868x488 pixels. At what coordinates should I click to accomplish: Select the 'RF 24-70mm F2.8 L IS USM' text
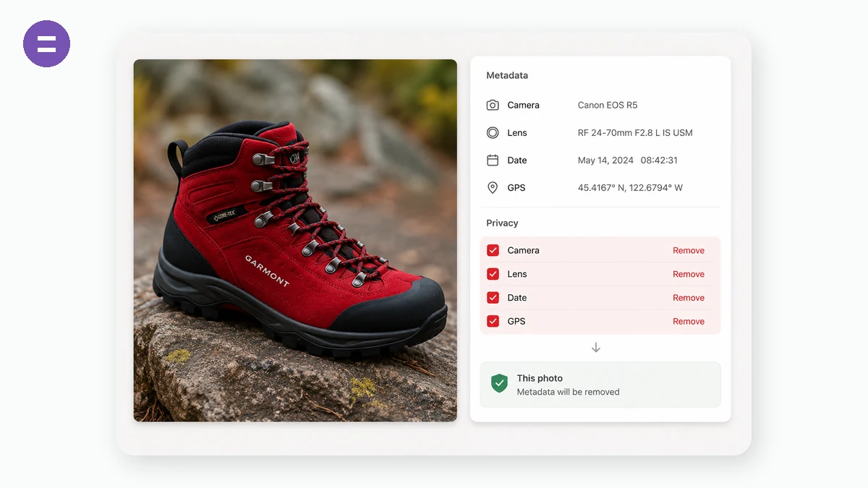[635, 132]
